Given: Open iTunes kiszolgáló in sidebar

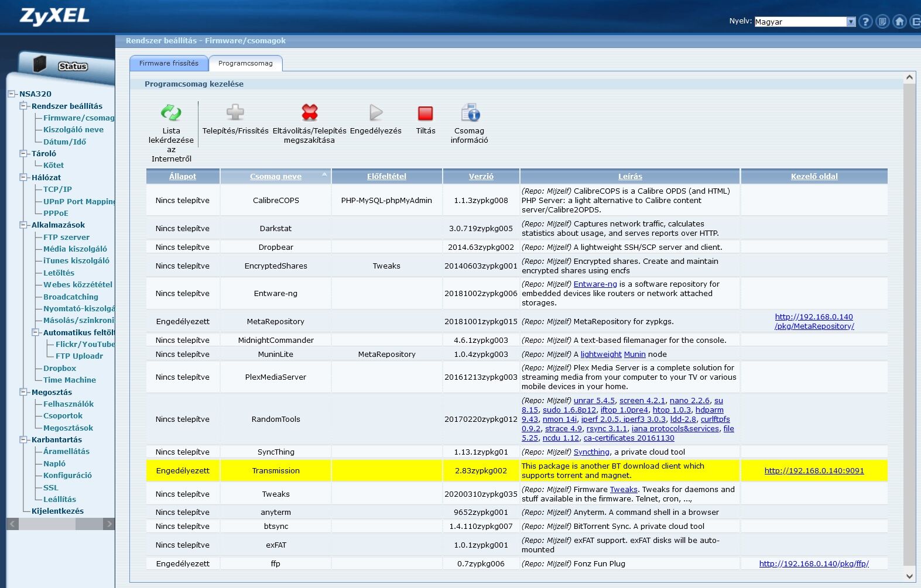Looking at the screenshot, I should 76,260.
